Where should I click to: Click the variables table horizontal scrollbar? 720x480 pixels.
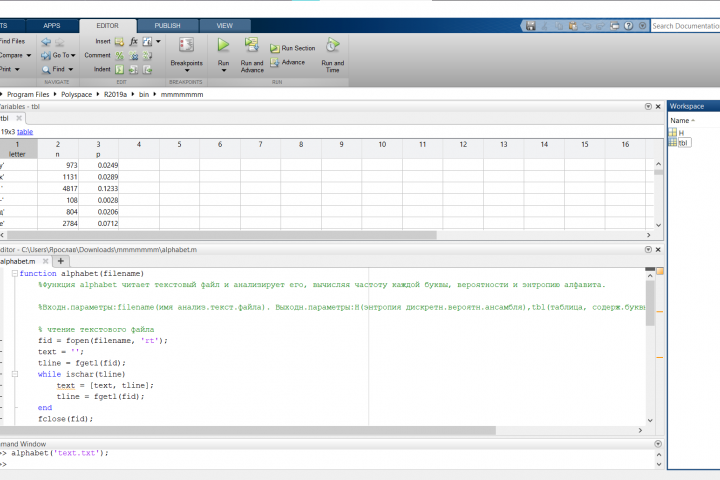[x=221, y=235]
